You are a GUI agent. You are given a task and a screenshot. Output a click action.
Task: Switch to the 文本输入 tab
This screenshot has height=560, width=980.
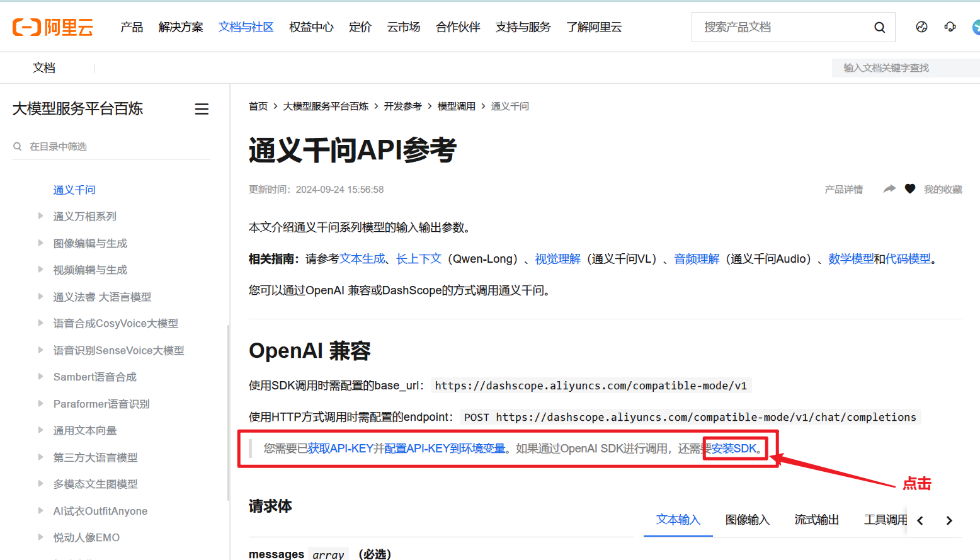[x=678, y=520]
